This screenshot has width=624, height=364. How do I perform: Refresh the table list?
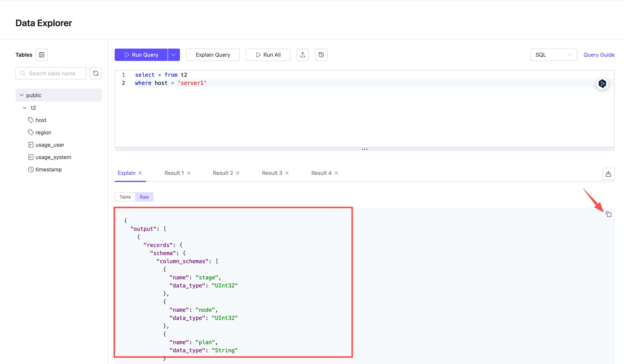pyautogui.click(x=96, y=73)
